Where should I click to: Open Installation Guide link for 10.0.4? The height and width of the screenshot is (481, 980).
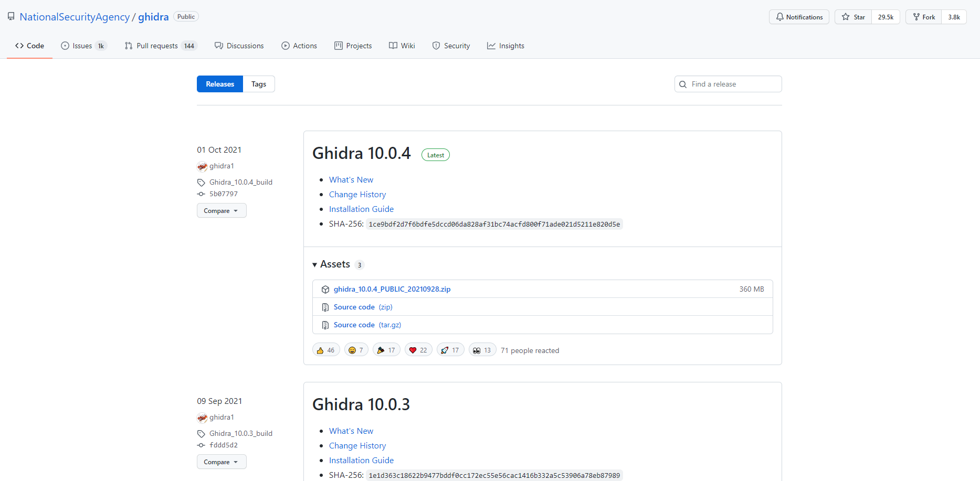click(x=361, y=209)
